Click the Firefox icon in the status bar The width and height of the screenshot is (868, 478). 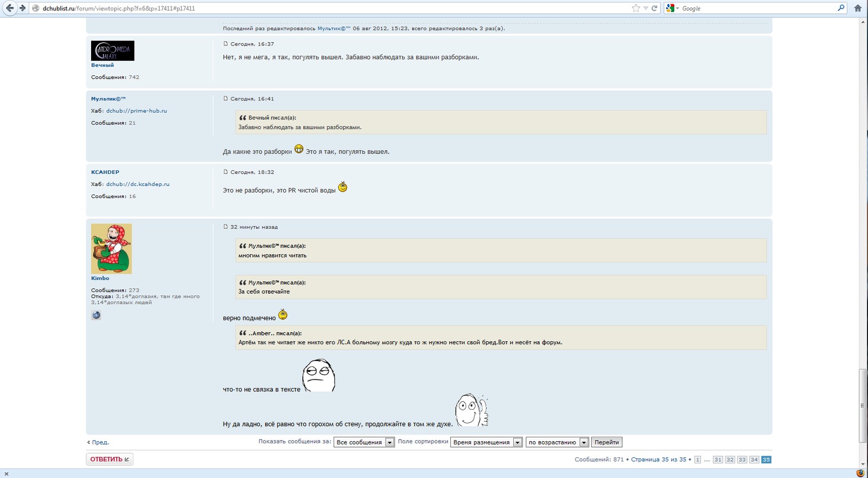[x=860, y=473]
